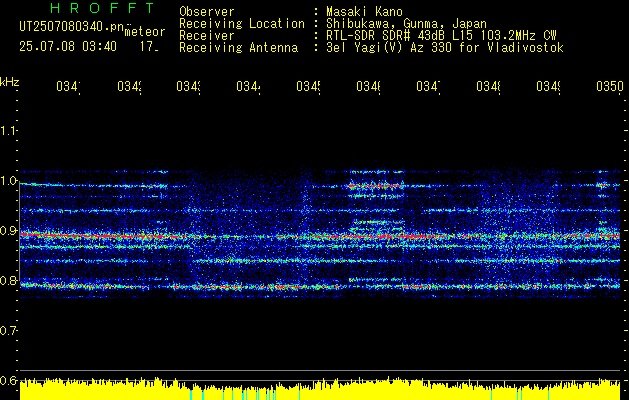Click the 0347 time marker
Viewport: 629px width, 400px height.
click(428, 86)
